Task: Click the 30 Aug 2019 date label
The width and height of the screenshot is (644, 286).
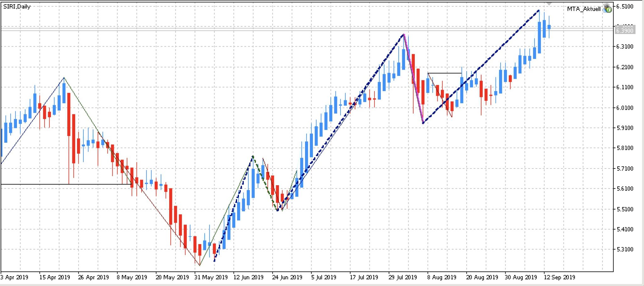Action: click(x=521, y=277)
